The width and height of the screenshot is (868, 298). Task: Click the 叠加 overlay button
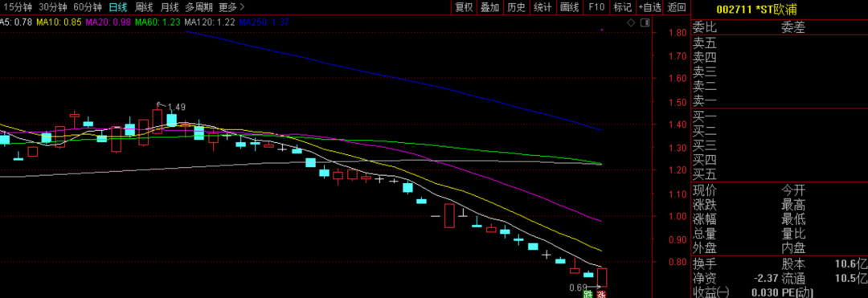point(490,7)
